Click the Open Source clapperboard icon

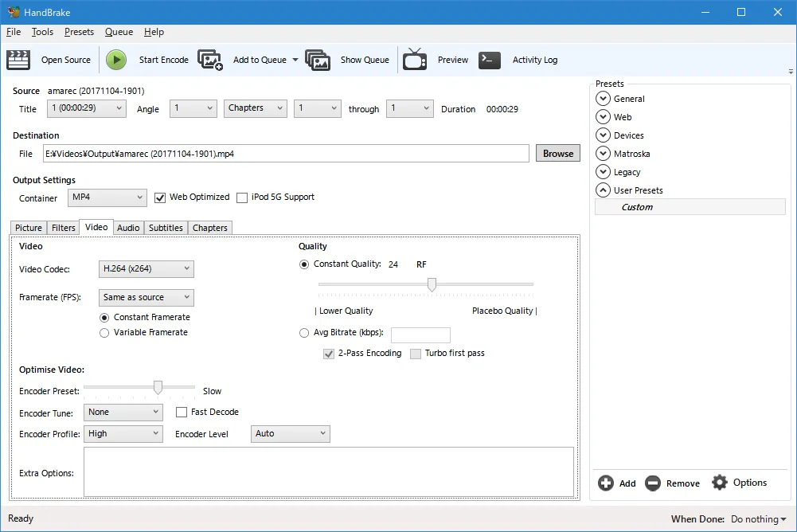(18, 60)
